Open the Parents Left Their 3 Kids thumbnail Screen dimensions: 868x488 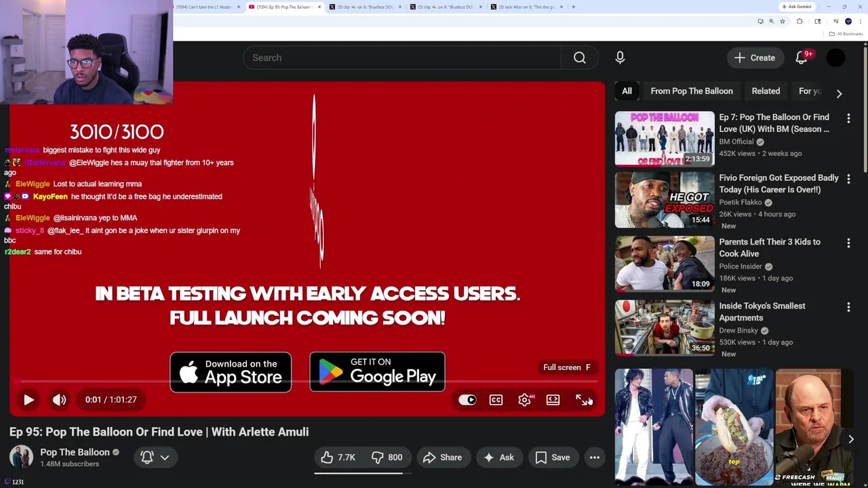(x=665, y=263)
